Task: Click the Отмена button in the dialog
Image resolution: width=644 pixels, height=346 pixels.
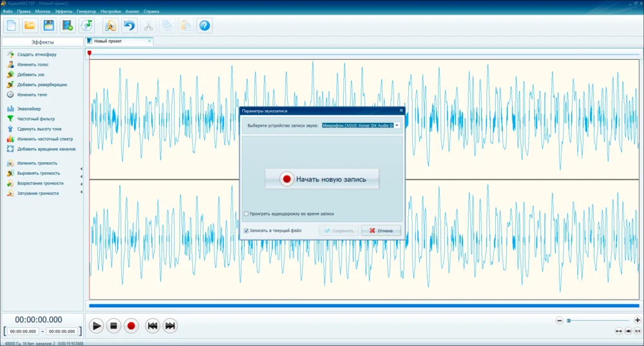Action: coord(381,230)
